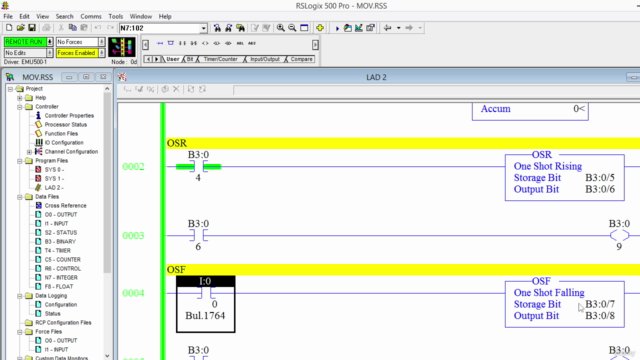Click the forward arrow navigation icon
Image resolution: width=640 pixels, height=360 pixels.
[x=409, y=28]
